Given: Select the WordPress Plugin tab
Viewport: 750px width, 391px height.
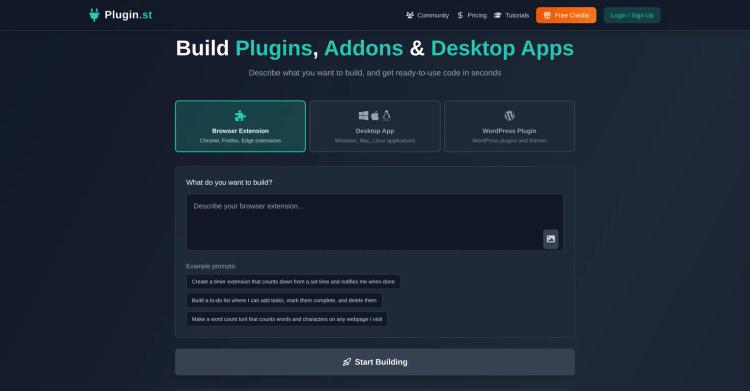Looking at the screenshot, I should pyautogui.click(x=509, y=126).
